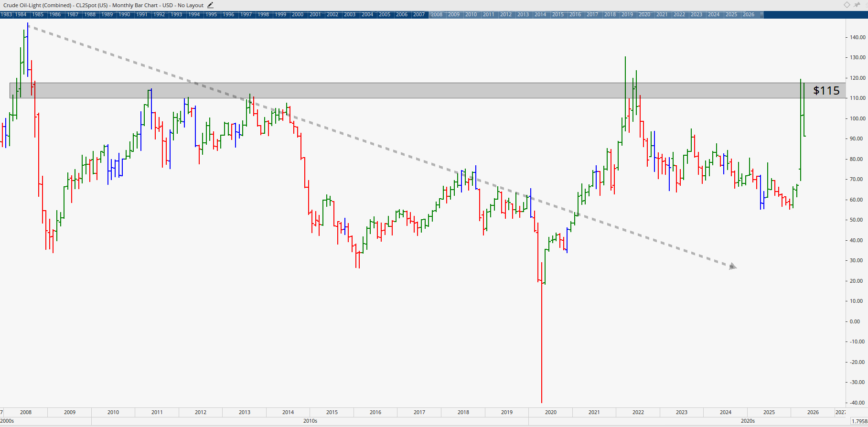The image size is (868, 427).
Task: Click 2017 on the bottom date axis
Action: 419,412
